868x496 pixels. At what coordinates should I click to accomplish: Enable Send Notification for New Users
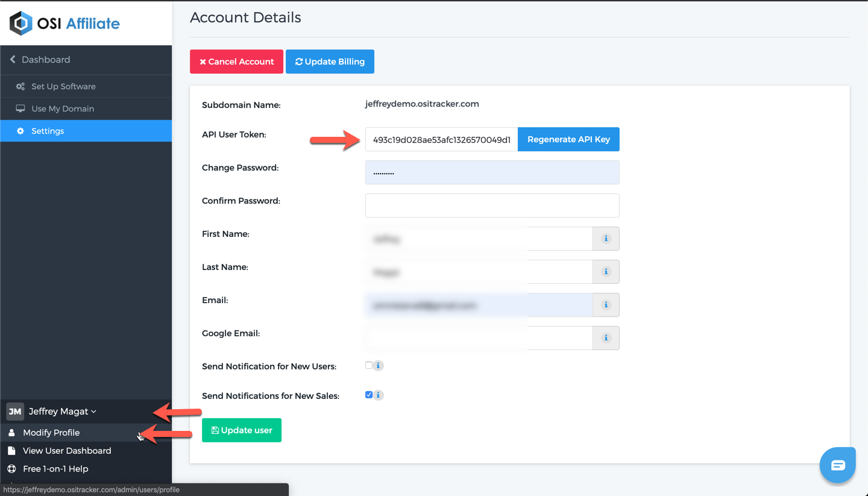point(367,365)
